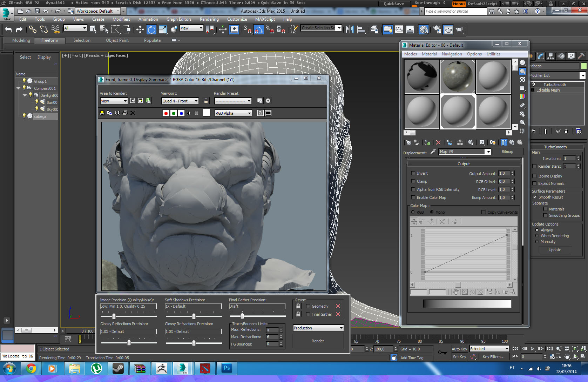
Task: Click the Undo arrow in main toolbar
Action: pos(8,29)
